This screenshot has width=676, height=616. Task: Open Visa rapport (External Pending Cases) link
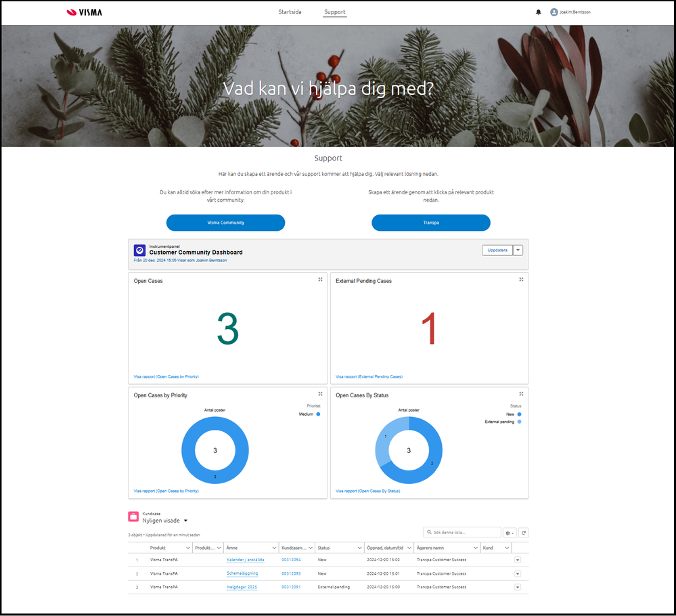(369, 376)
